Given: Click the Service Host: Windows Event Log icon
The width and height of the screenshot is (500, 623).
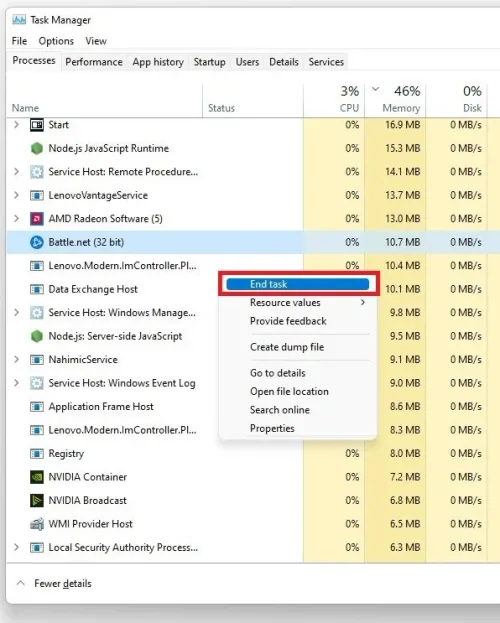Looking at the screenshot, I should click(37, 383).
